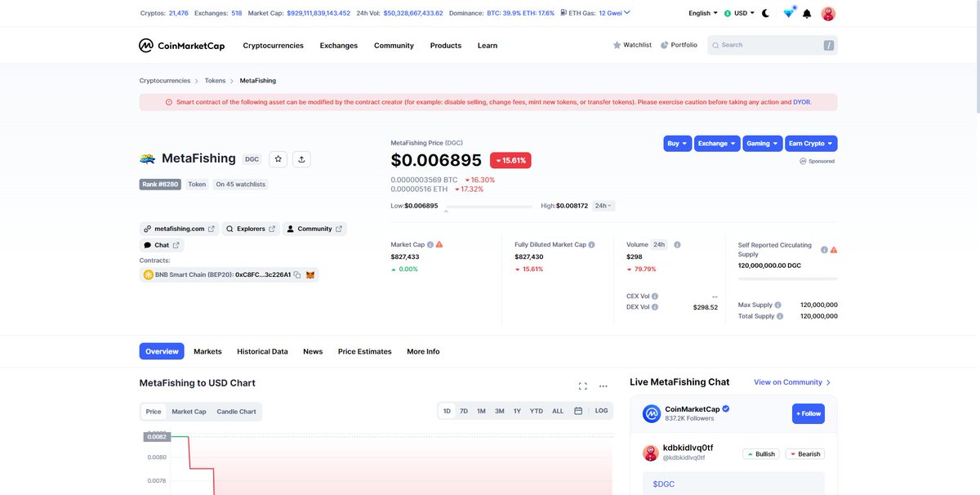Open the Earn Crypto dropdown button
Viewport: 980px width, 495px height.
[x=811, y=144]
